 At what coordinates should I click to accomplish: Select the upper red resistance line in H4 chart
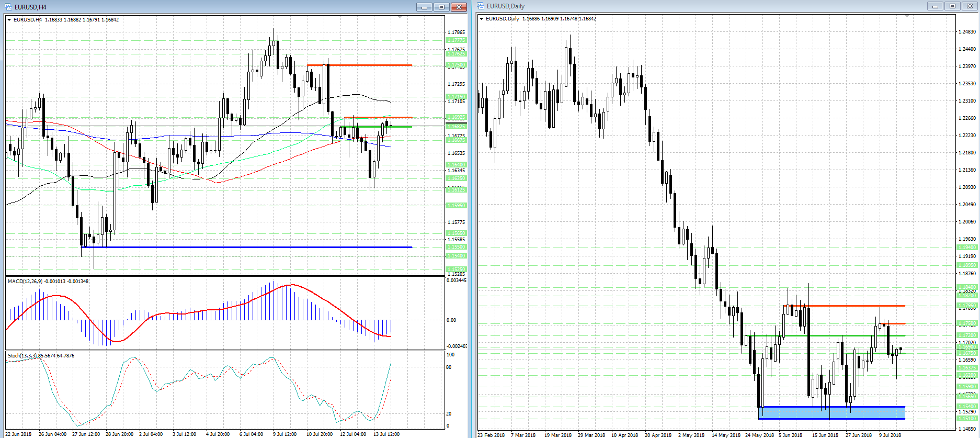pyautogui.click(x=359, y=65)
